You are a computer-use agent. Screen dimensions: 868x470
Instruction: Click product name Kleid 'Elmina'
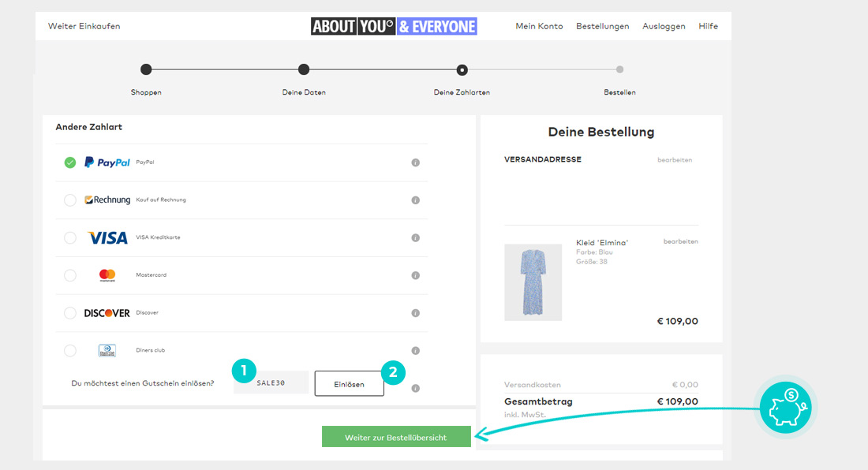(602, 243)
